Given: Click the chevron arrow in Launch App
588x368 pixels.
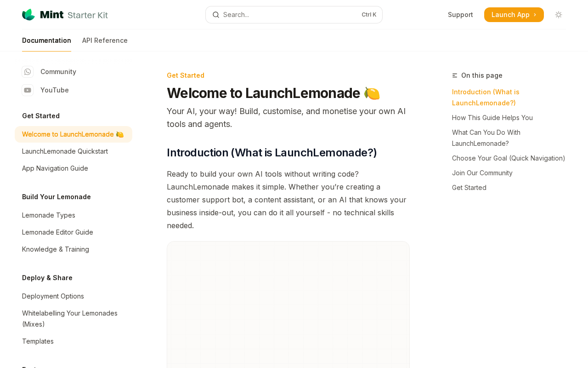Looking at the screenshot, I should pos(535,15).
